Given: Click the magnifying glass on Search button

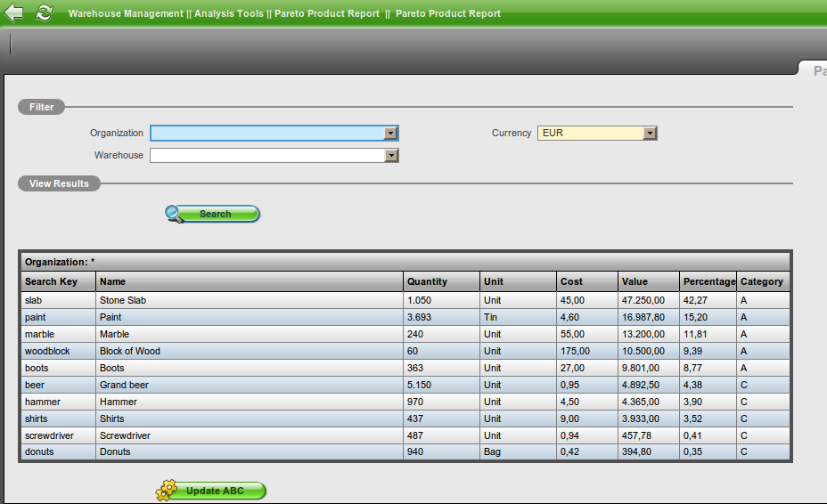Looking at the screenshot, I should tap(176, 214).
